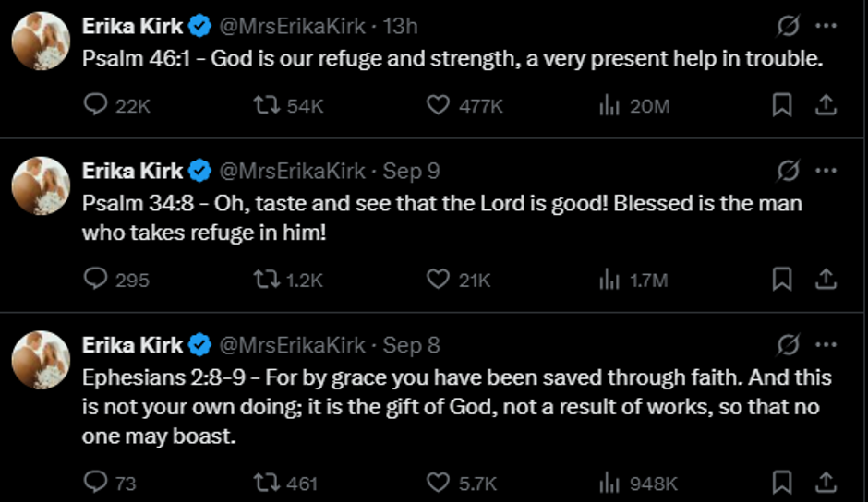View analytics of the 20M views post
Screen dimensions: 868x502
point(609,106)
